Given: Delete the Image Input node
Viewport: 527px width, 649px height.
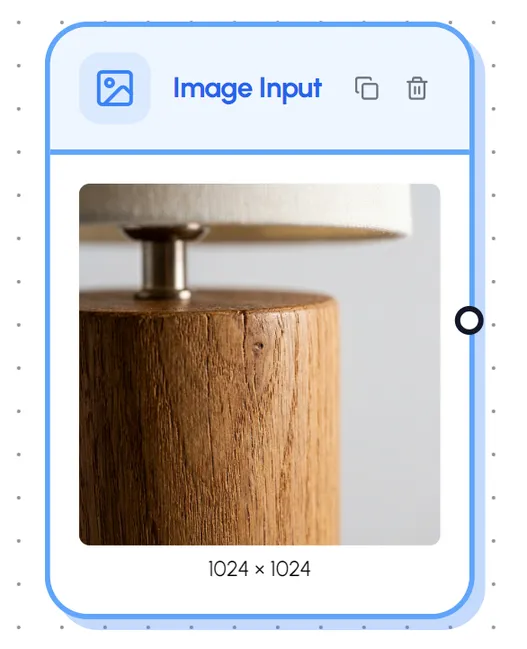Looking at the screenshot, I should 416,88.
